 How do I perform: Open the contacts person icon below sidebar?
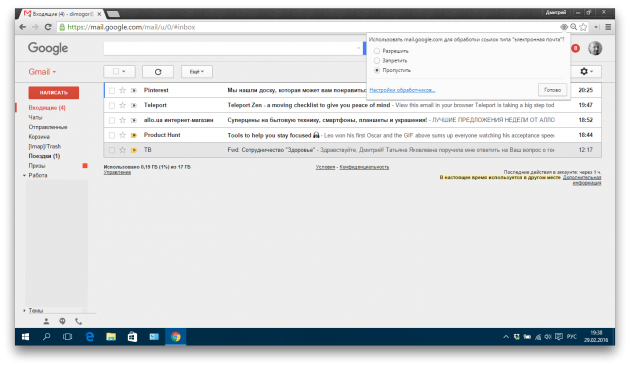coord(46,321)
